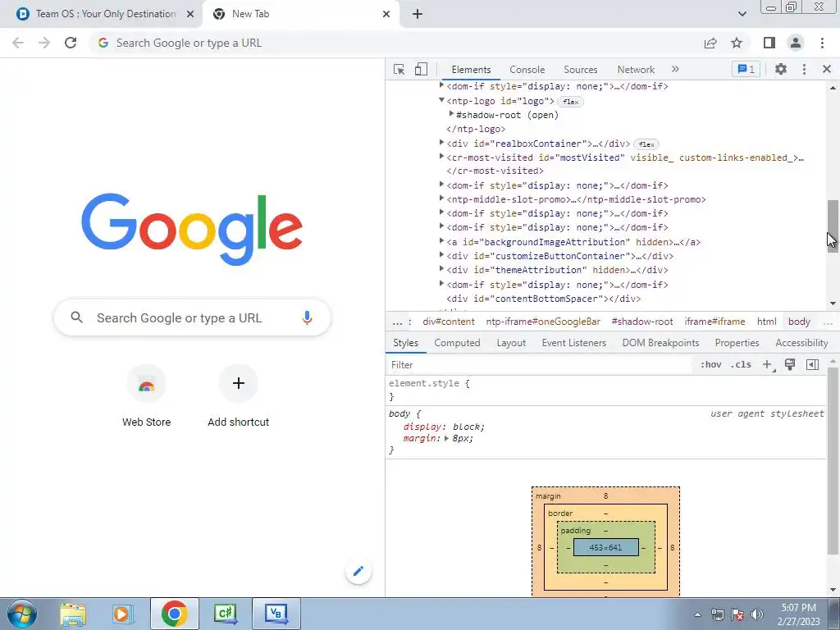The width and height of the screenshot is (840, 630).
Task: Expand the realboxContainer div node
Action: 441,143
